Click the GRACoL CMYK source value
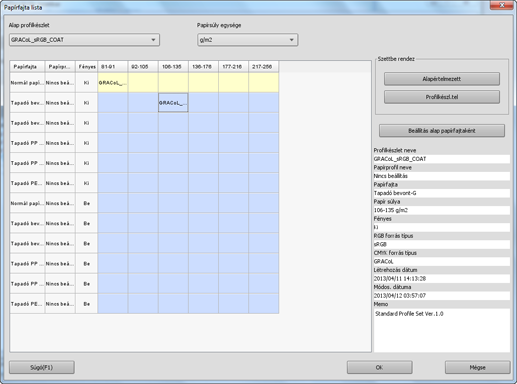This screenshot has height=384, width=517. pos(442,261)
